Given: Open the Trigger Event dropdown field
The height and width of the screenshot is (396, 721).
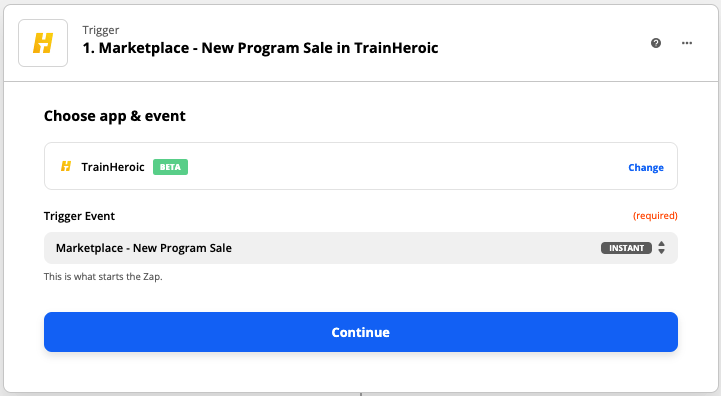Looking at the screenshot, I should [x=360, y=248].
